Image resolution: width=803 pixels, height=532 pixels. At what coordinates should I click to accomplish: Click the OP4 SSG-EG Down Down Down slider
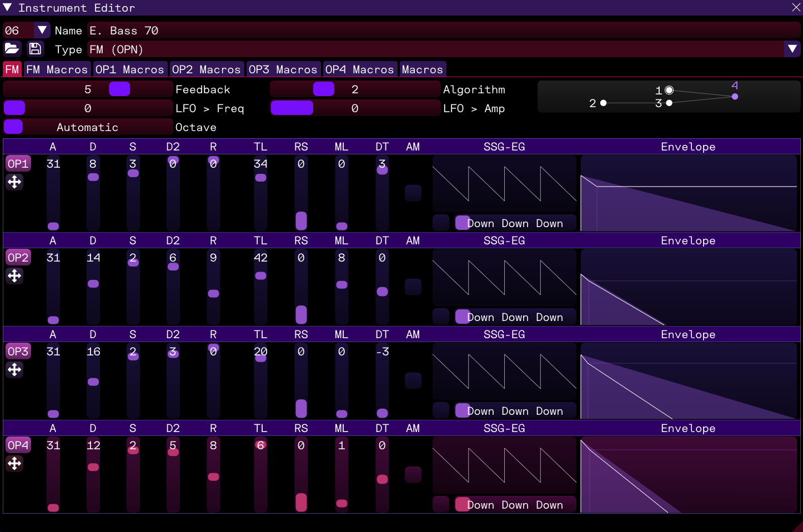point(515,504)
